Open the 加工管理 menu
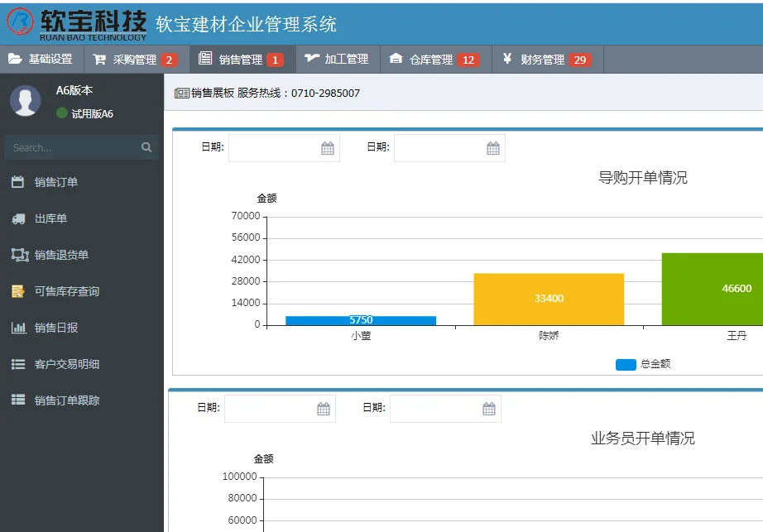The height and width of the screenshot is (532, 763). pyautogui.click(x=338, y=60)
